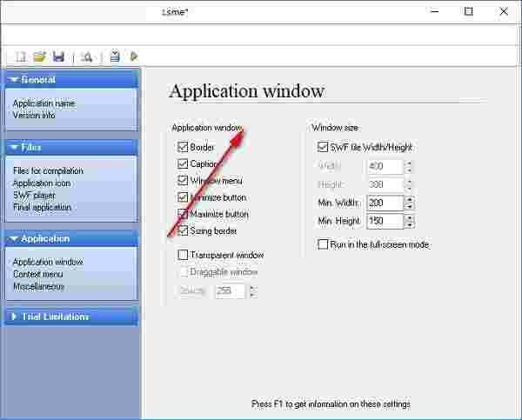Click the Open project folder icon
Viewport: 522px width, 420px height.
pos(40,57)
